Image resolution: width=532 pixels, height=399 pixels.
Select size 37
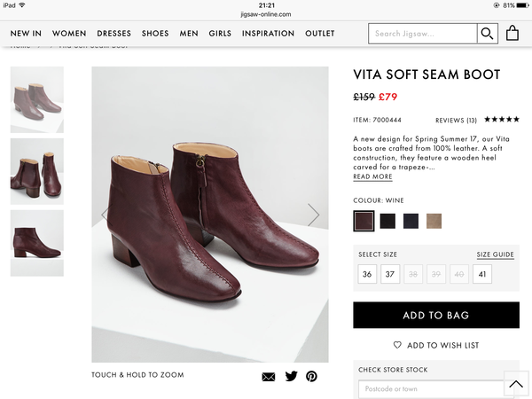(x=390, y=275)
